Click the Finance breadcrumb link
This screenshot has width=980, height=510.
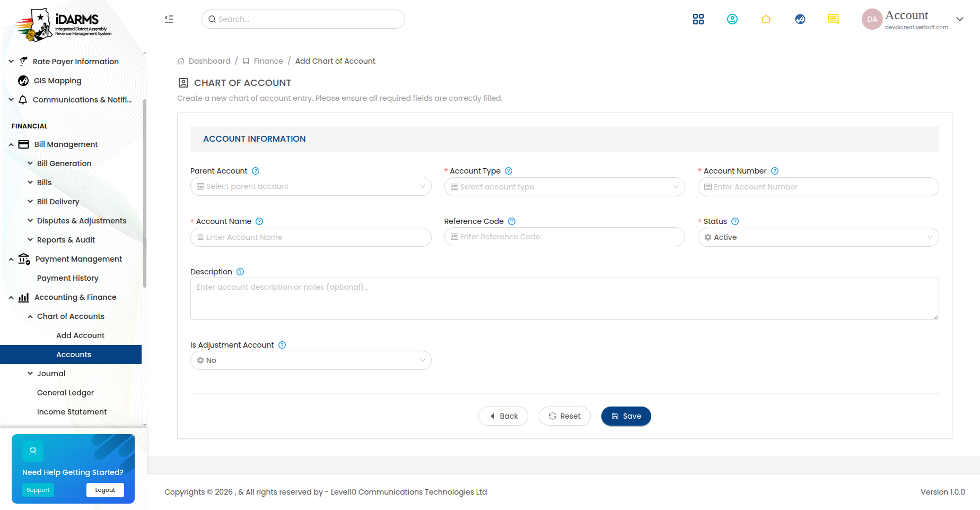[268, 61]
